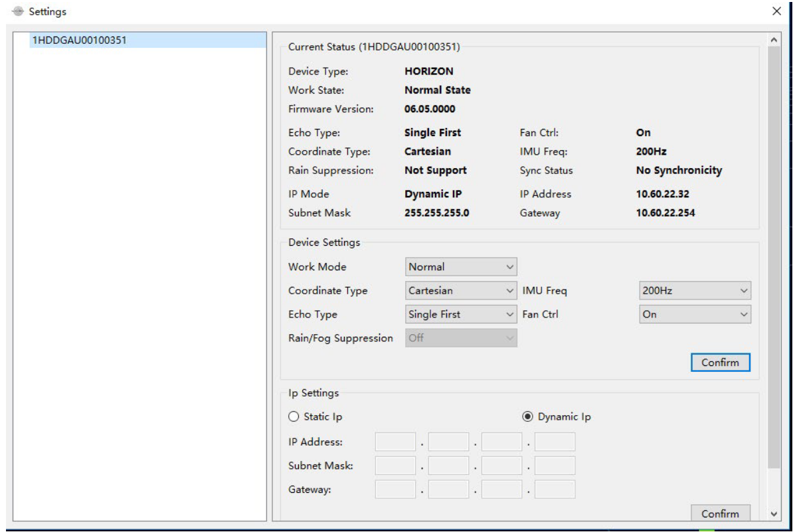Click the third Subnet Mask octet field

pos(501,466)
